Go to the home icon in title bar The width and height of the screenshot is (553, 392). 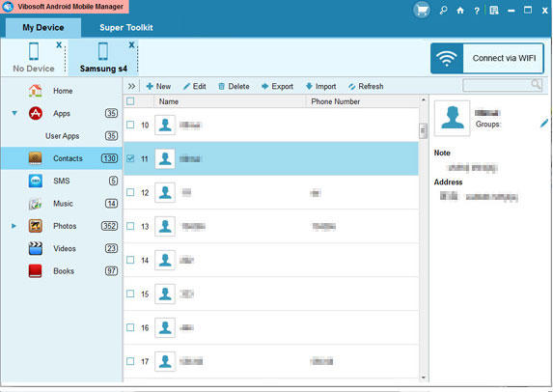click(x=460, y=11)
